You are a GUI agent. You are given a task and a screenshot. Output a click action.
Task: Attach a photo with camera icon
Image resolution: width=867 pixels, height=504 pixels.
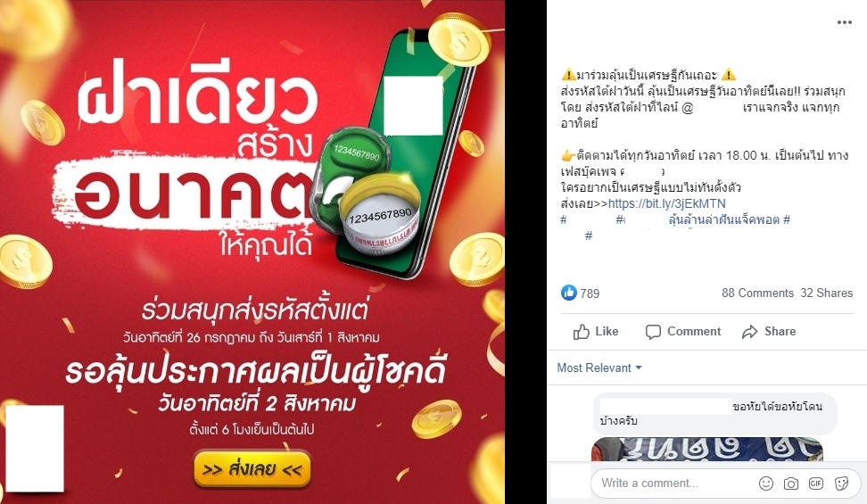click(791, 483)
